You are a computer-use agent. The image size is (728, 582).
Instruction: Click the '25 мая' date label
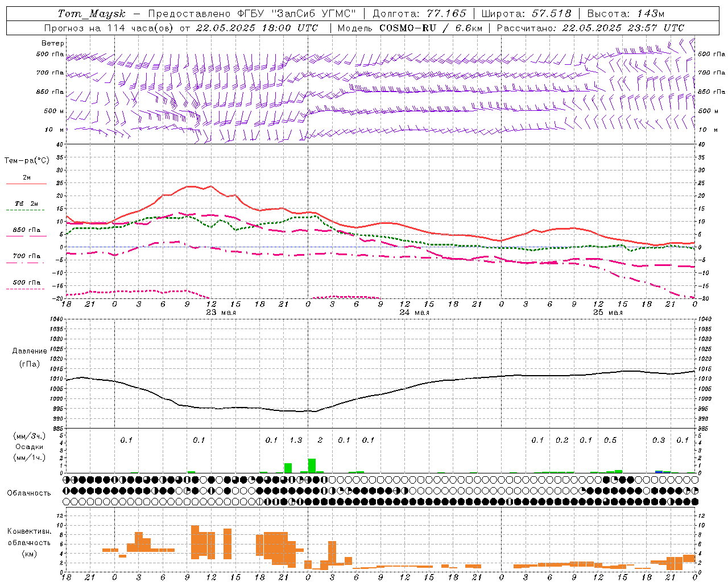607,313
